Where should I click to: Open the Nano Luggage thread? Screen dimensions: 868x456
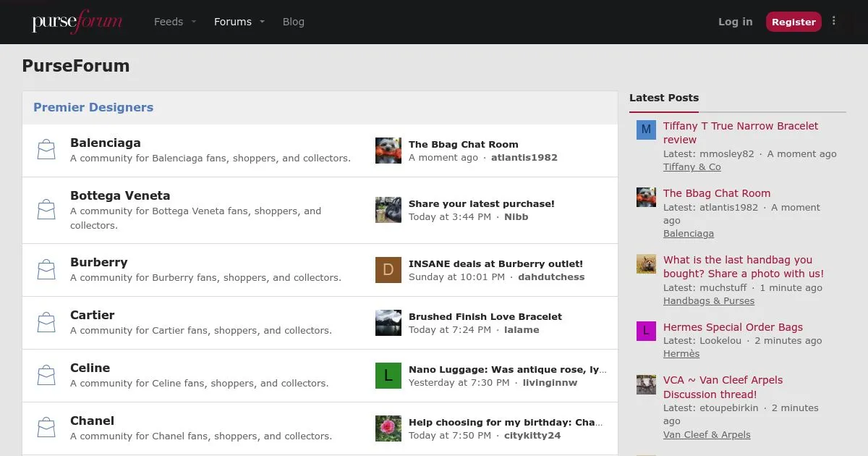tap(508, 369)
